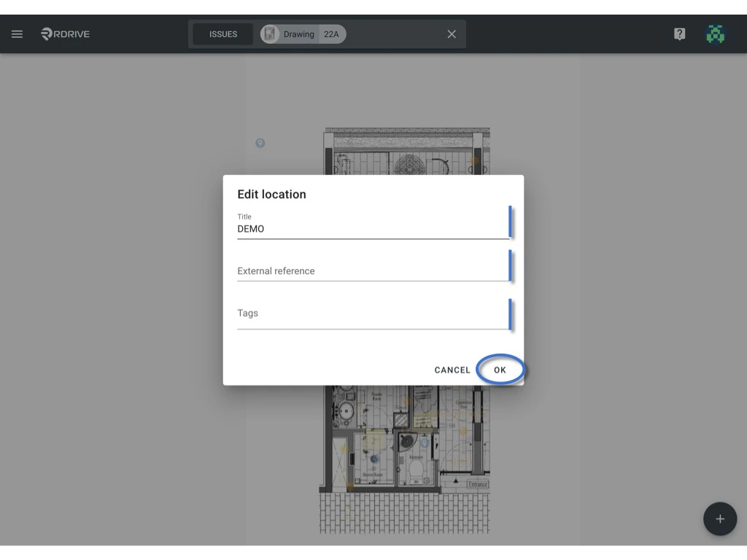Click the Edit location dialog title
The image size is (747, 560).
[x=271, y=194]
